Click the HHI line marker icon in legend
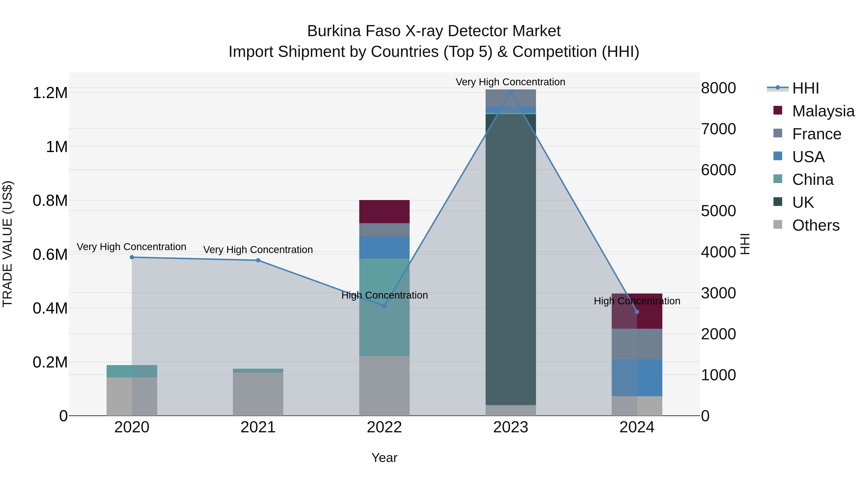This screenshot has width=868, height=488. pos(778,87)
